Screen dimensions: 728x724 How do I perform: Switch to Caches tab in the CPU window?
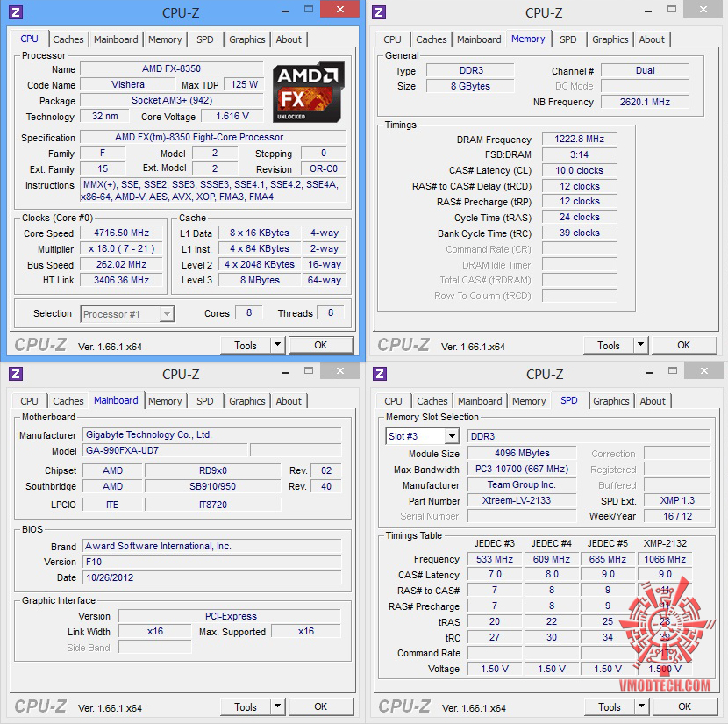(x=68, y=39)
